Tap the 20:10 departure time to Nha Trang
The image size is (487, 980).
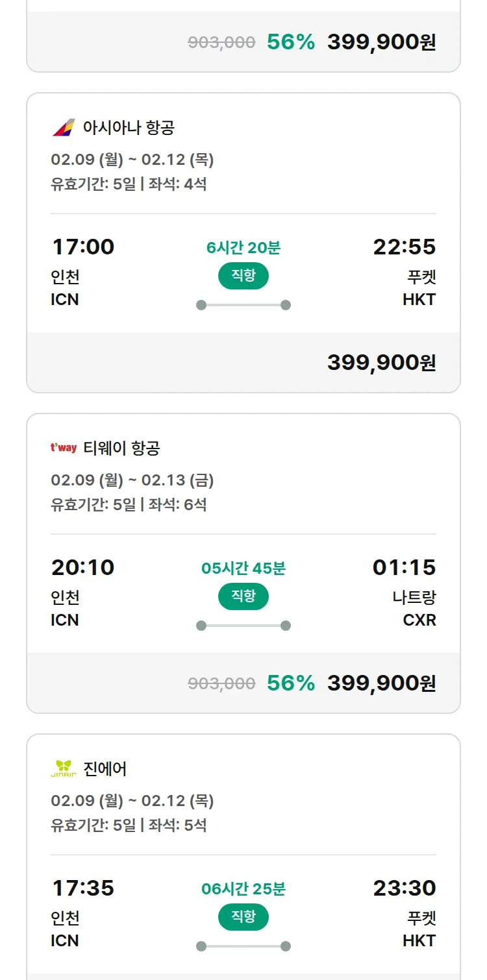[x=83, y=568]
